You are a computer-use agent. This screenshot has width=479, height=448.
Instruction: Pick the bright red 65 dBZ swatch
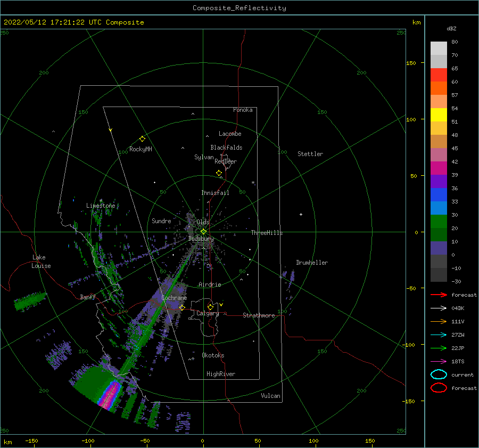coord(439,75)
